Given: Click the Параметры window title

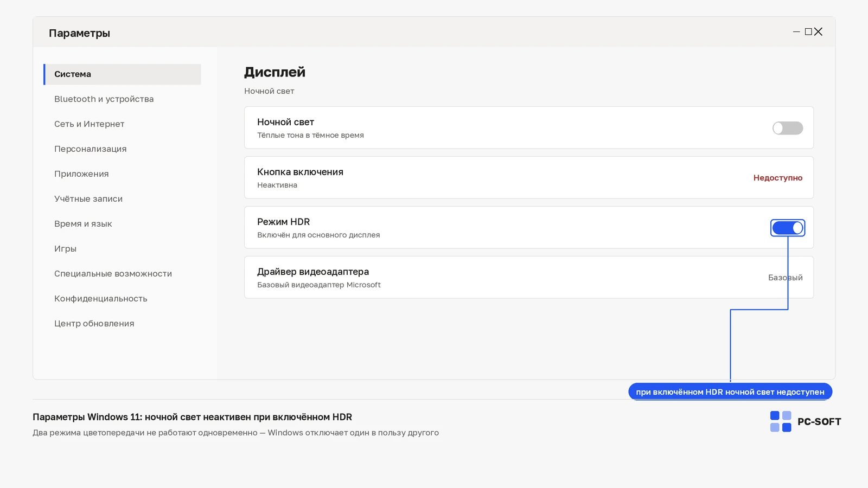Looking at the screenshot, I should [79, 33].
